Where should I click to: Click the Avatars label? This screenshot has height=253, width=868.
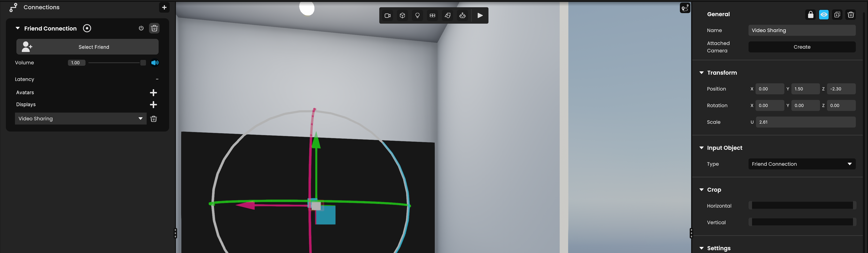pyautogui.click(x=25, y=92)
